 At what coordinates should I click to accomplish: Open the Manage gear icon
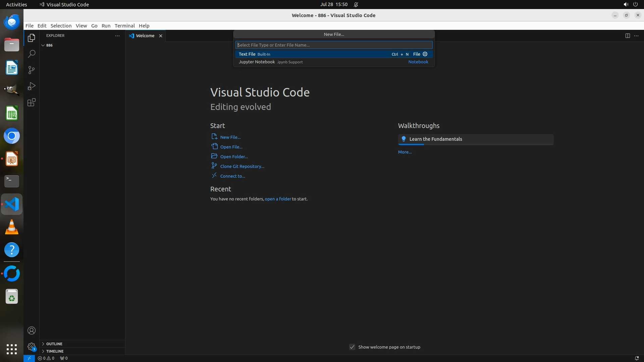point(32,347)
